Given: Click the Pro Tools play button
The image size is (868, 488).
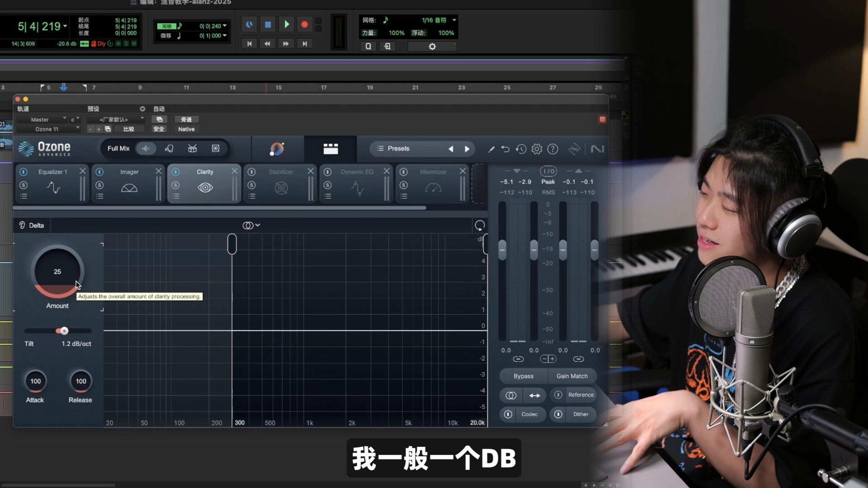Looking at the screenshot, I should 286,24.
